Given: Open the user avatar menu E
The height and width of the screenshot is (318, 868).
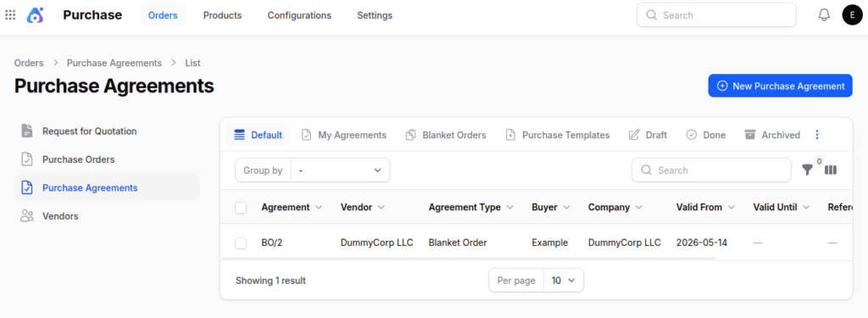Looking at the screenshot, I should coord(853,15).
